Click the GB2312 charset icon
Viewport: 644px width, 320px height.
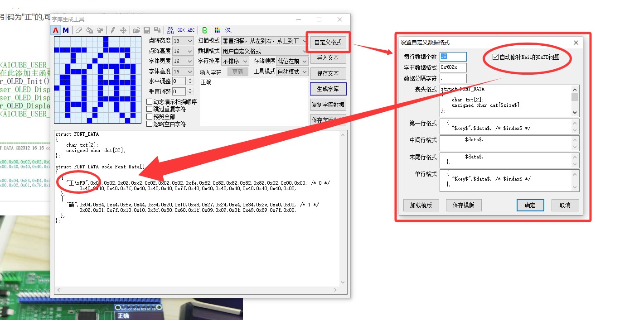170,30
